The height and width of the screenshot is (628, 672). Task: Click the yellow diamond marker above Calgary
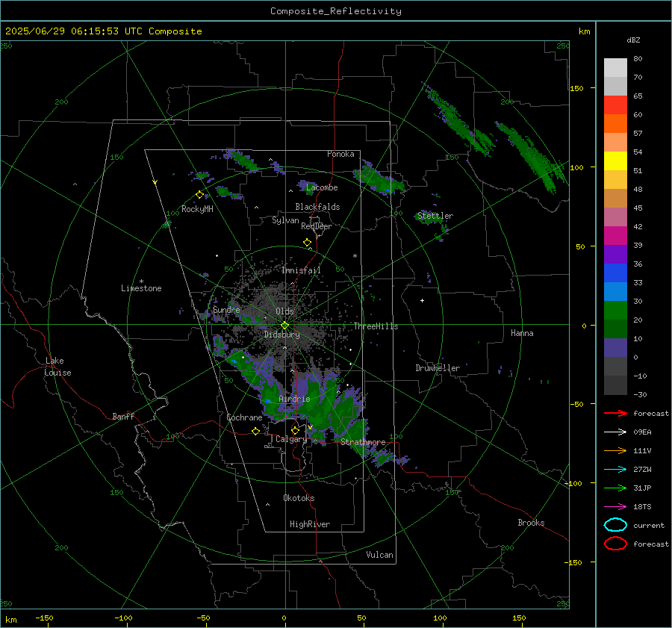coord(295,430)
